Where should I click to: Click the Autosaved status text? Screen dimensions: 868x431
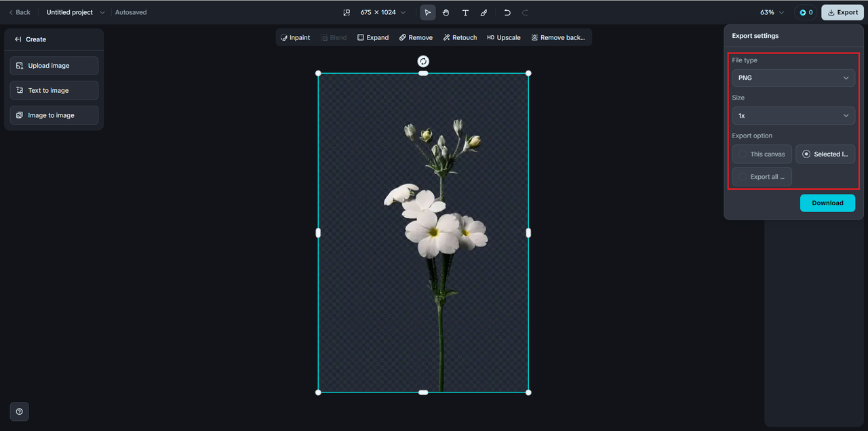coord(131,12)
